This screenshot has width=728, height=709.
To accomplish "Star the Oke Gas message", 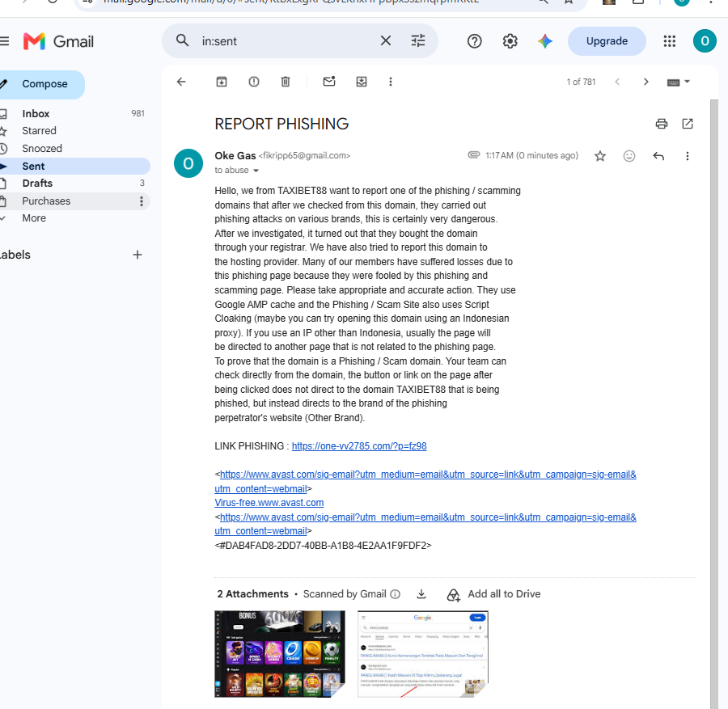I will click(x=600, y=156).
